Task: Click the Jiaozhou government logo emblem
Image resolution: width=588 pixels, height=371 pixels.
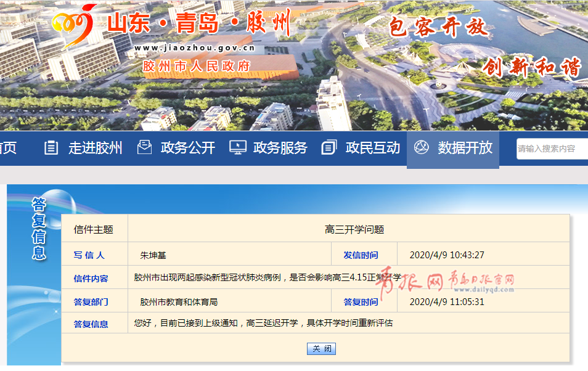Action: pyautogui.click(x=74, y=27)
